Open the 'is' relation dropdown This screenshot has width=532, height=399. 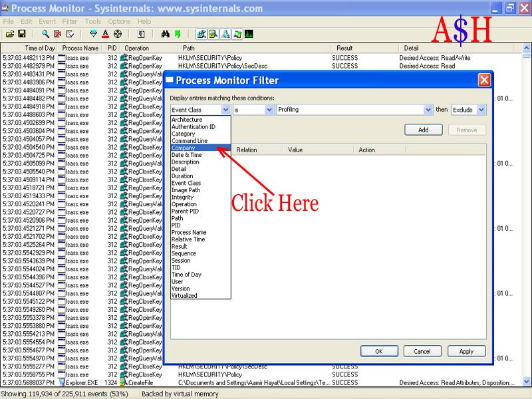tap(269, 110)
